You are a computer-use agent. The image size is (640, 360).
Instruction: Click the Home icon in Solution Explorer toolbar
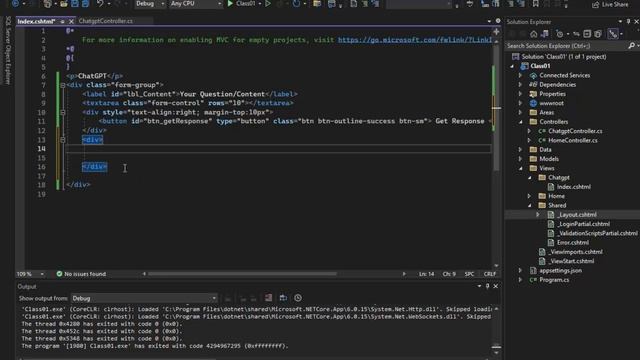[533, 34]
